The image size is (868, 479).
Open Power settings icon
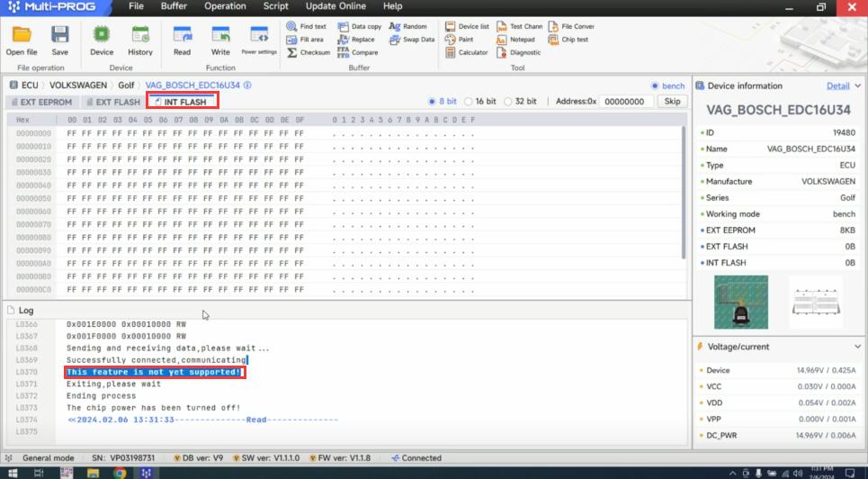pyautogui.click(x=259, y=34)
